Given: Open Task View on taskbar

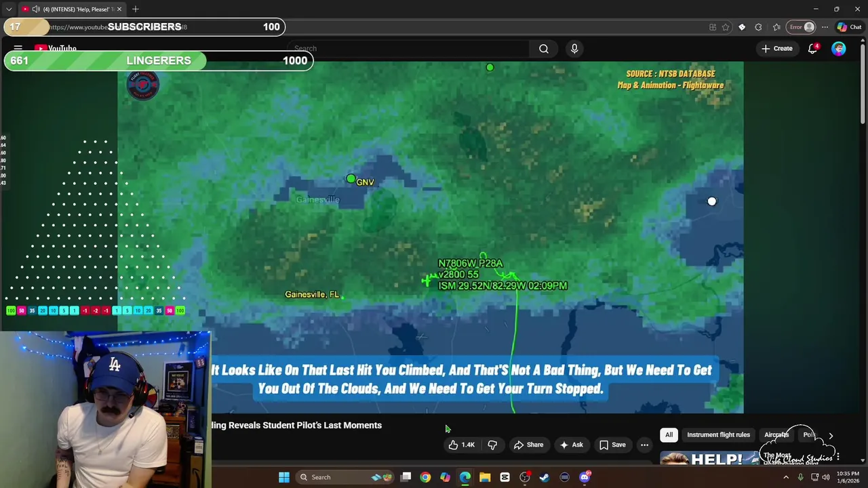Looking at the screenshot, I should coord(406,477).
